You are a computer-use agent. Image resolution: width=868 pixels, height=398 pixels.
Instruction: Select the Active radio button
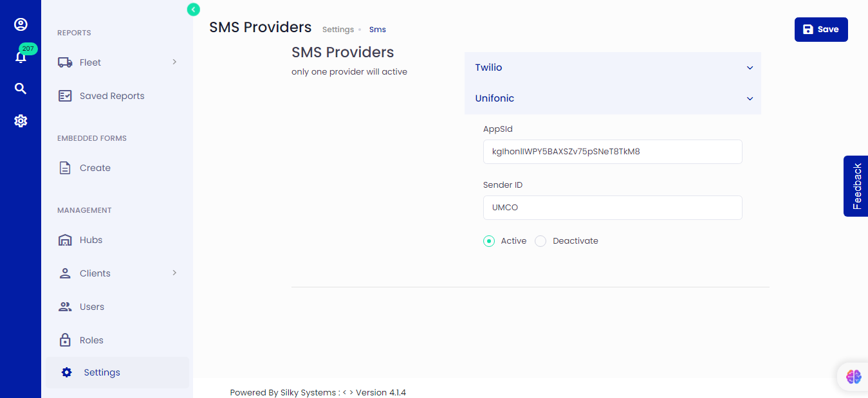[489, 241]
